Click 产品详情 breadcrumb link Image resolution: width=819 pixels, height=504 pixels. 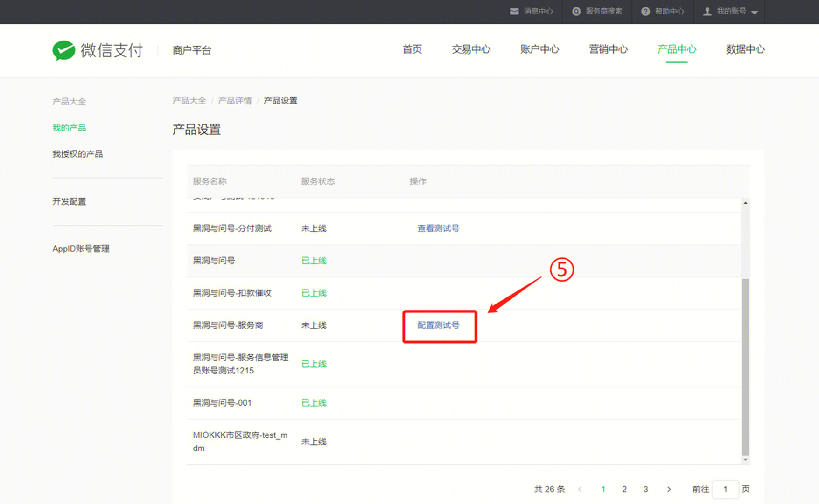coord(235,101)
